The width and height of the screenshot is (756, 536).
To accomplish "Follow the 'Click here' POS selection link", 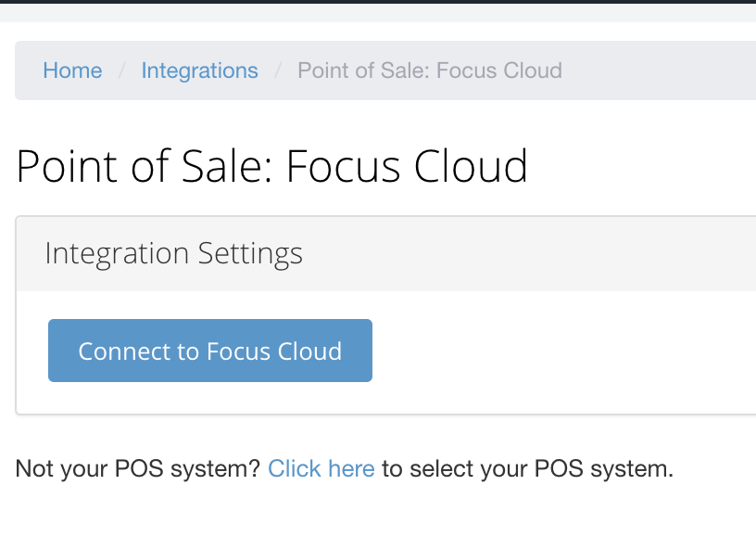I will [x=321, y=468].
